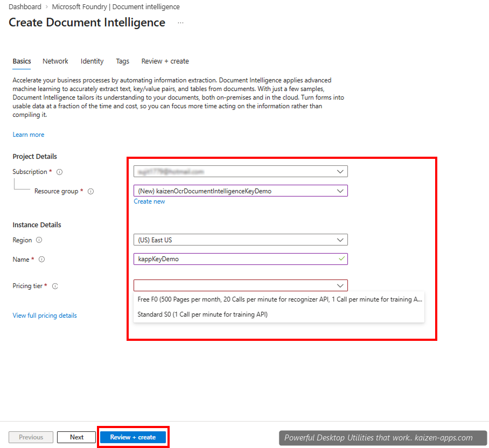
Task: Click the info icon beside Resource group
Action: [90, 191]
